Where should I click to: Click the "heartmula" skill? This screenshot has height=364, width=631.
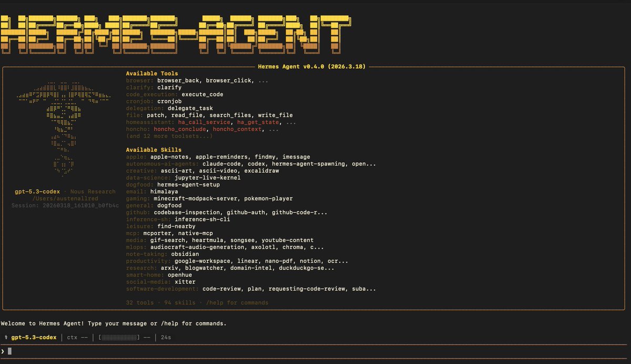[x=208, y=240]
